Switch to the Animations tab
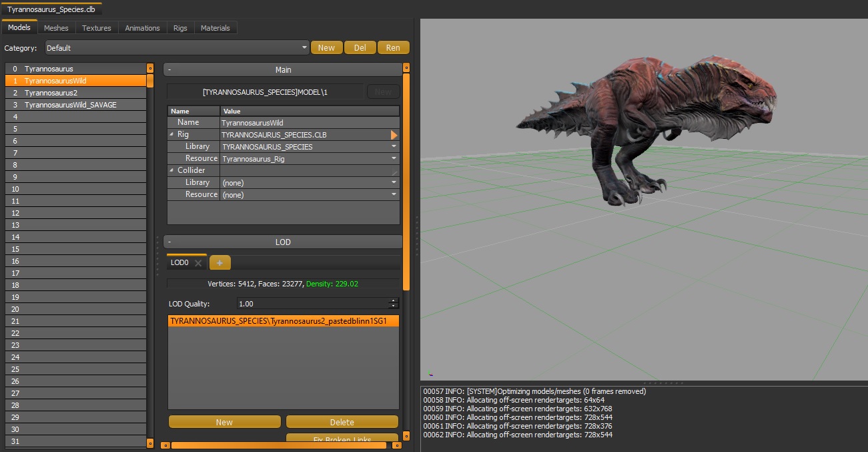Viewport: 868px width, 452px height. pyautogui.click(x=142, y=28)
